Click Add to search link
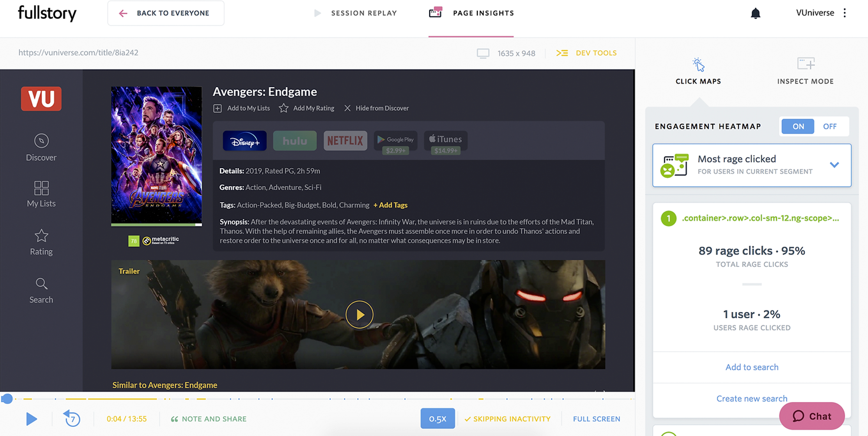 [752, 367]
